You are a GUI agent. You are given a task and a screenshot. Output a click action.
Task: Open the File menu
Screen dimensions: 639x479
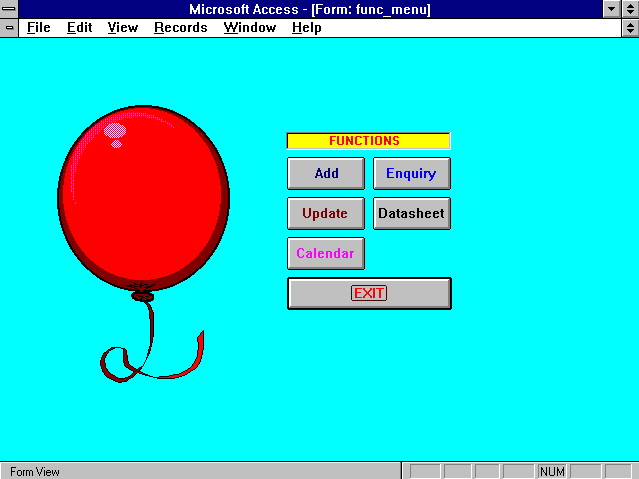tap(38, 28)
